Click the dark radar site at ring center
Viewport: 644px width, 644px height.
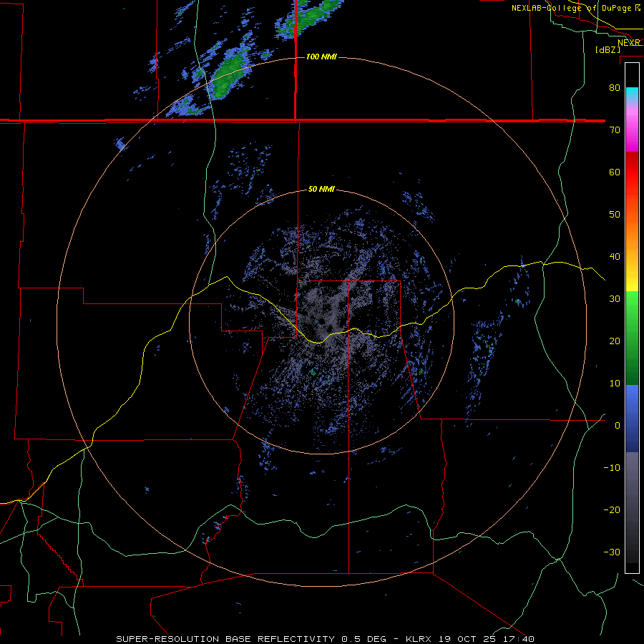point(321,321)
